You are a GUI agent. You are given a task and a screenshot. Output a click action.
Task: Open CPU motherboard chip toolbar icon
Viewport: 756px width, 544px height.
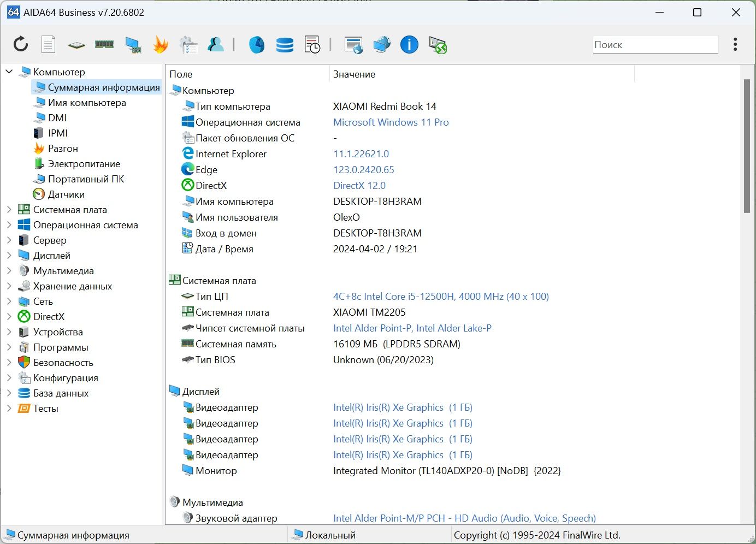pyautogui.click(x=76, y=45)
